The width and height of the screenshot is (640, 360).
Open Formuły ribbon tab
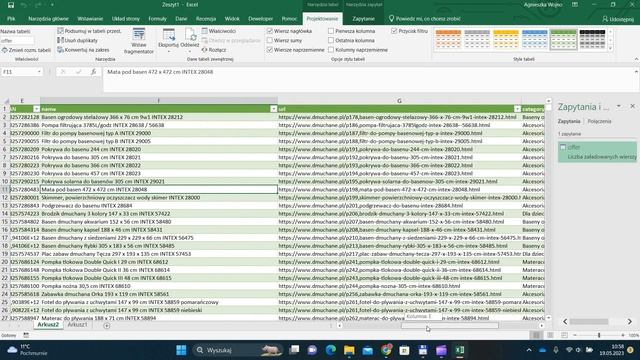coord(158,19)
